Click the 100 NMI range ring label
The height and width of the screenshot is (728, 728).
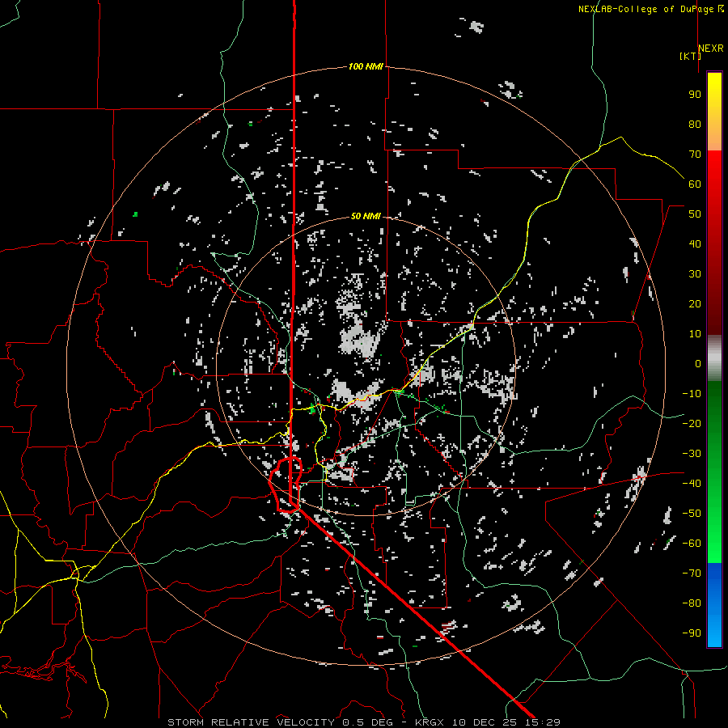(x=366, y=66)
